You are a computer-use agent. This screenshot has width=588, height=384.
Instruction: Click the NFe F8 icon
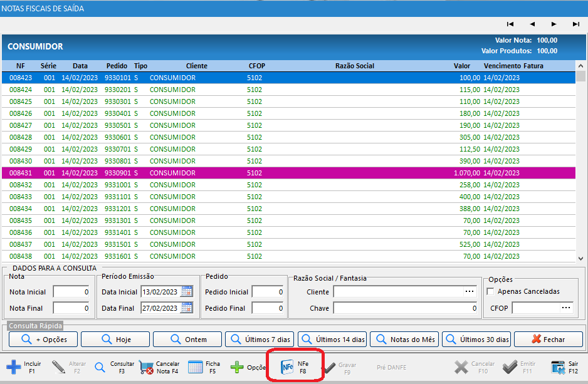(x=287, y=367)
